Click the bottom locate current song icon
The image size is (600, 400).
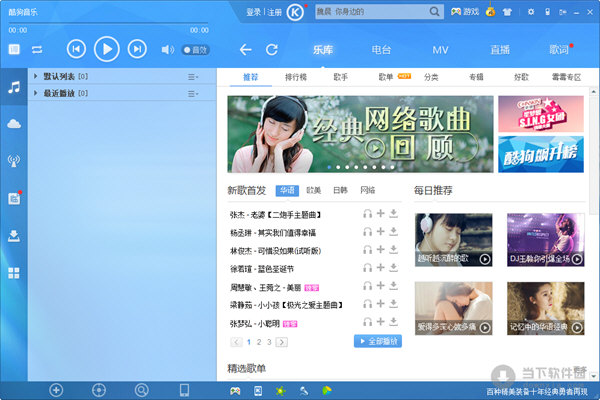point(99,390)
